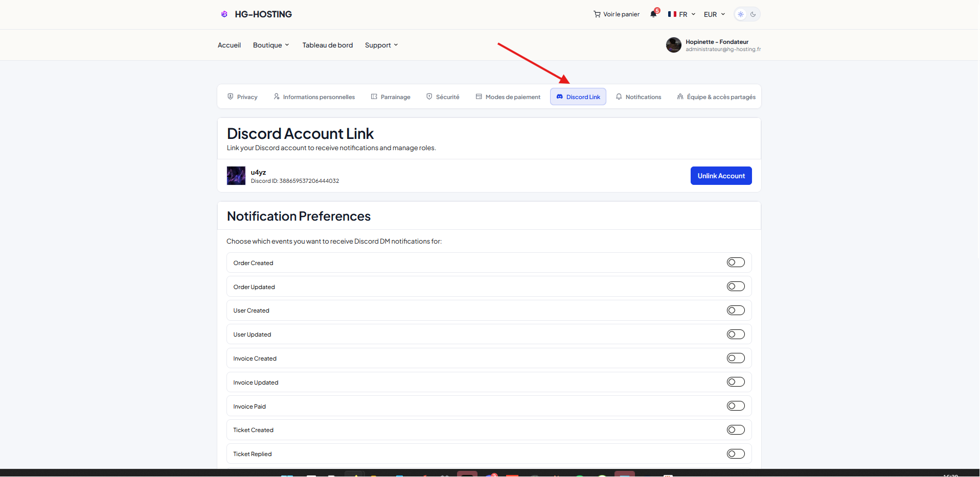Open the EUR currency dropdown
This screenshot has height=477, width=980.
[714, 14]
